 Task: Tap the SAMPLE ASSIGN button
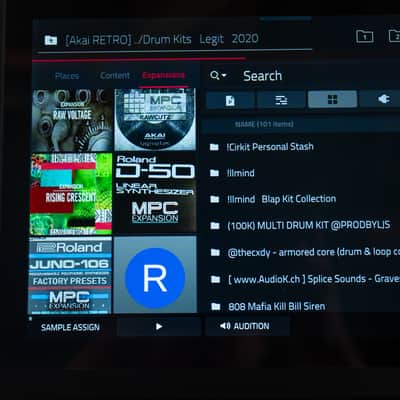click(70, 327)
